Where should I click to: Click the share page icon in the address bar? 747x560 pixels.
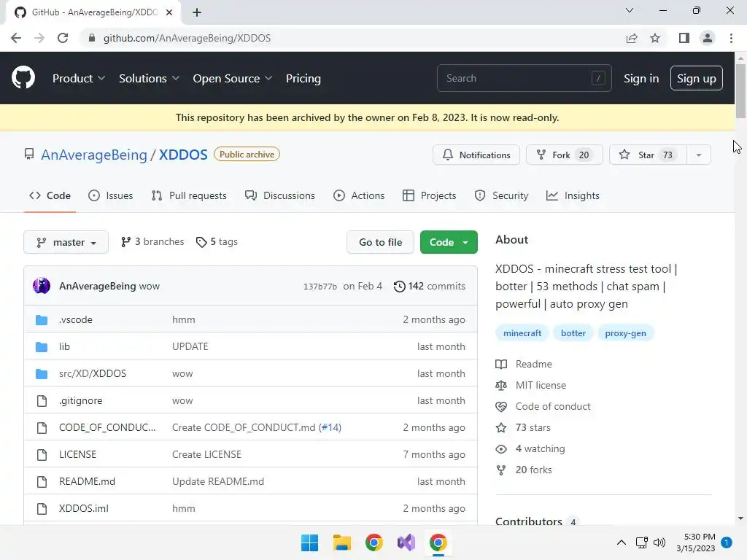click(632, 38)
